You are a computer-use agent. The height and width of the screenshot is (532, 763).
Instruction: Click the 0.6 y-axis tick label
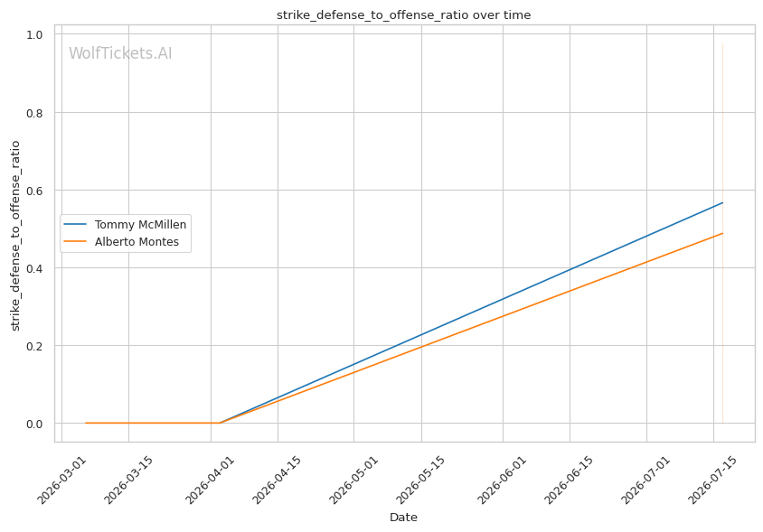34,191
